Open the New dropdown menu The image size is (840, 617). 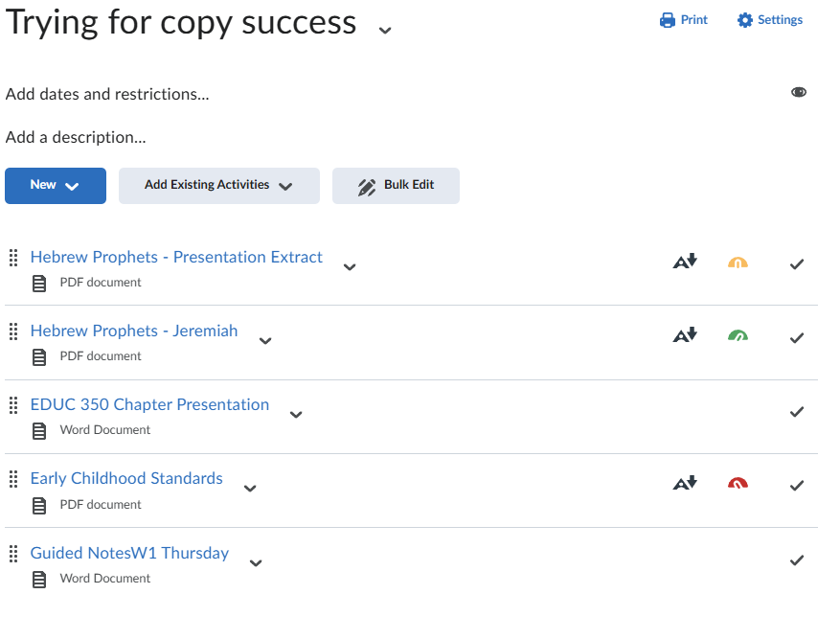coord(56,186)
